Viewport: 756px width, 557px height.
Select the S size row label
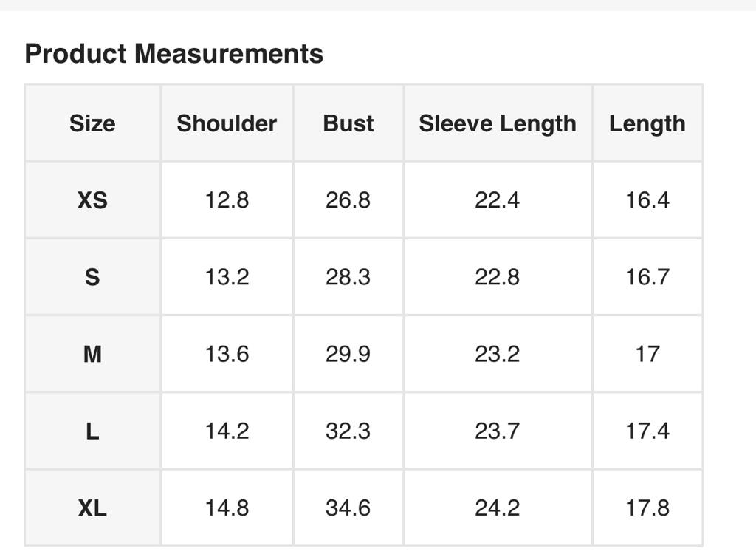point(92,277)
